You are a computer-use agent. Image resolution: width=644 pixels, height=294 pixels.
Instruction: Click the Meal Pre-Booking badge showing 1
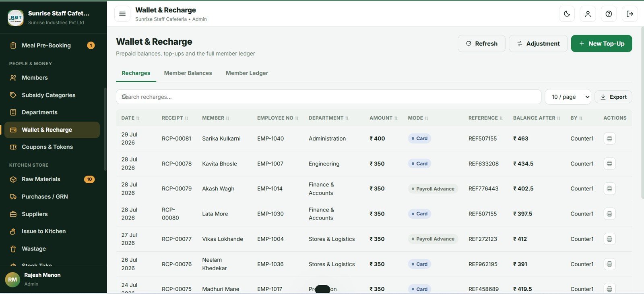pos(91,46)
